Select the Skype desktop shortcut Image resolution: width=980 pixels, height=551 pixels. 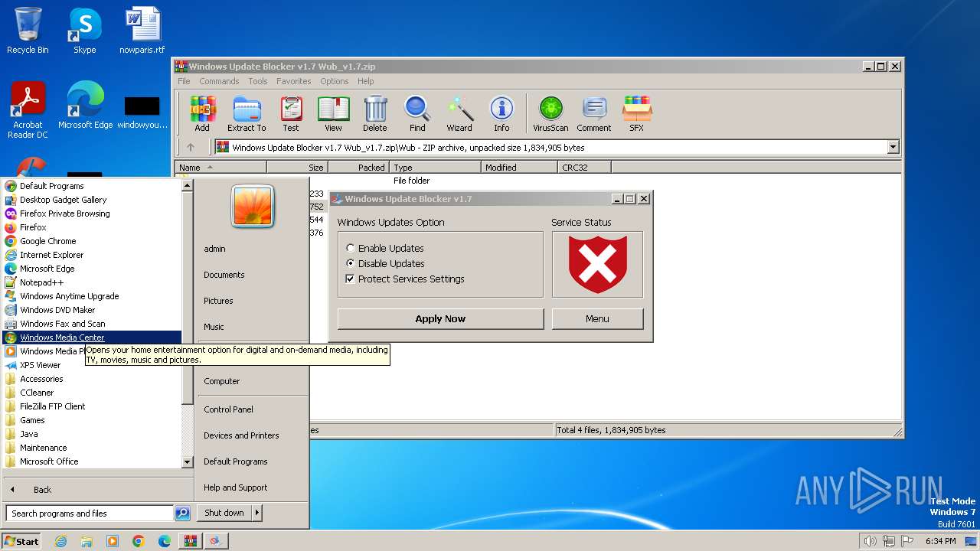click(85, 31)
